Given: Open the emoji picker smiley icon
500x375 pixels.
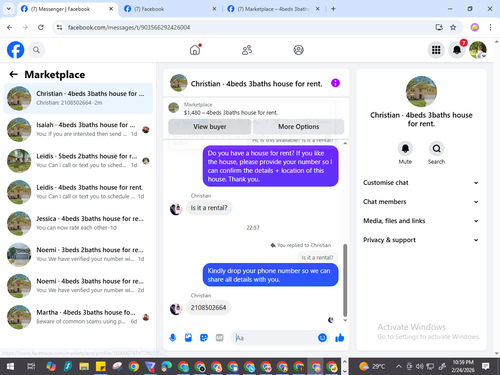Looking at the screenshot, I should tap(322, 338).
